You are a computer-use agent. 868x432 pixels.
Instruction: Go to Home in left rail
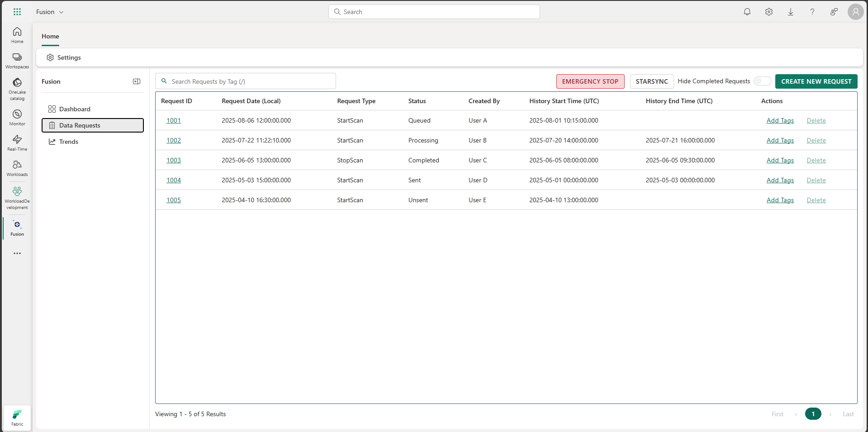[17, 35]
